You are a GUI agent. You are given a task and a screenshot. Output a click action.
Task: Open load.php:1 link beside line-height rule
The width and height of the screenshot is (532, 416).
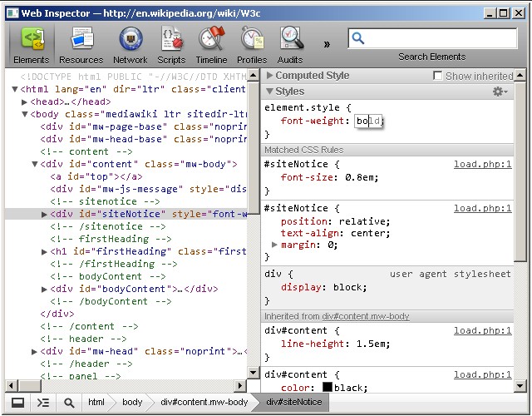482,330
